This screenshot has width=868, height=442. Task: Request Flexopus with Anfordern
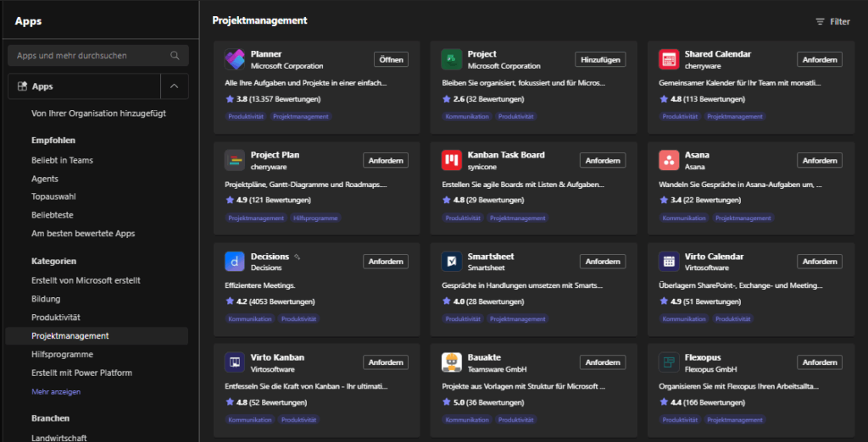click(820, 362)
